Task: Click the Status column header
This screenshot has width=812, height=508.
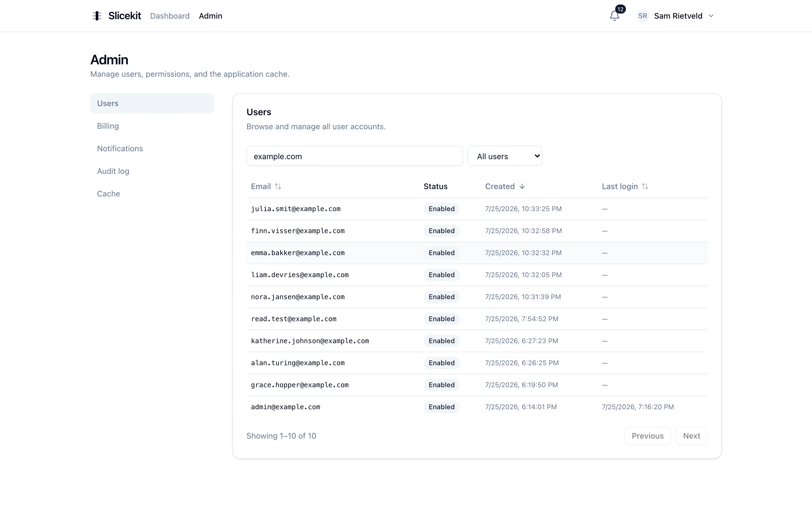Action: point(435,187)
